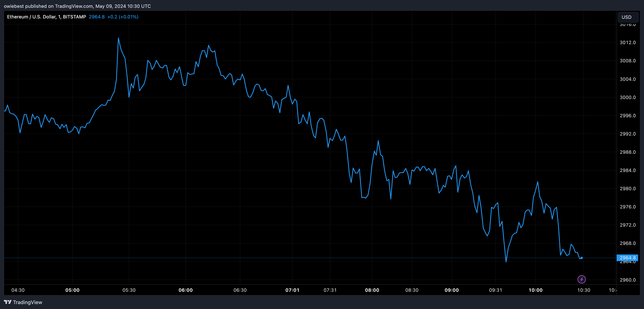
Task: Click the 07:01 time axis label
Action: click(292, 290)
